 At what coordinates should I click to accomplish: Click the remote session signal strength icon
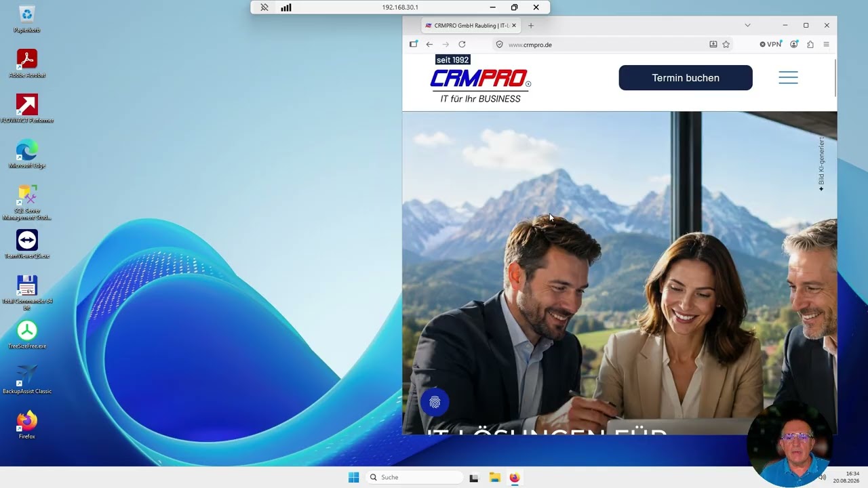tap(286, 7)
